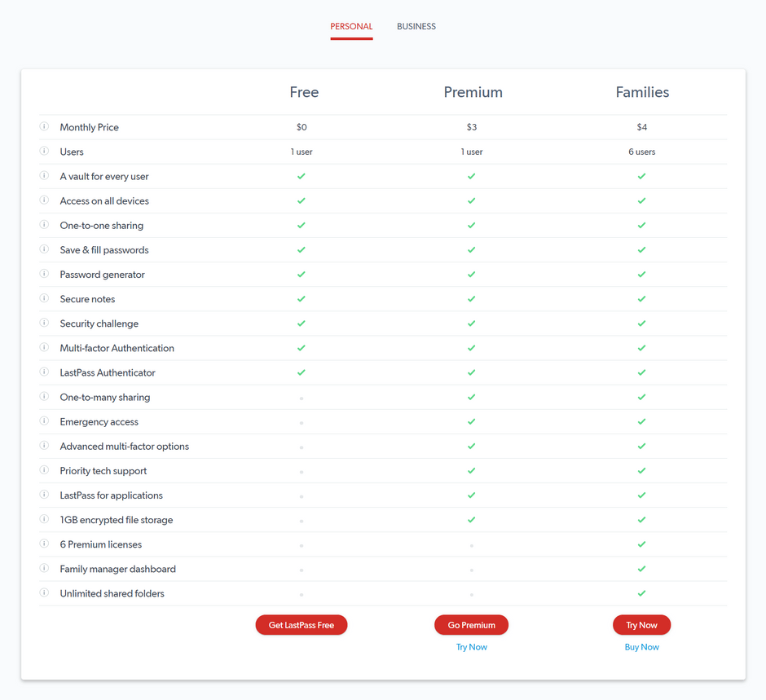Image resolution: width=766 pixels, height=700 pixels.
Task: Open Family manager dashboard info icon
Action: point(44,568)
